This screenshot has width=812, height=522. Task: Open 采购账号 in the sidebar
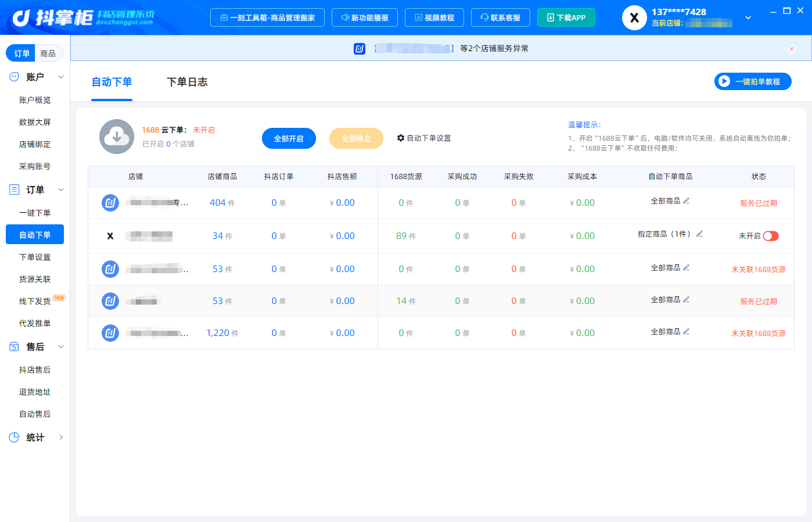[x=35, y=166]
